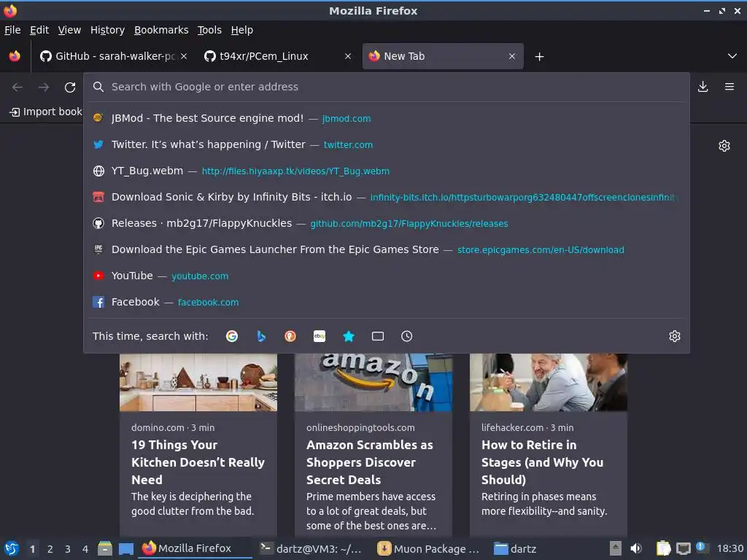Viewport: 747px width, 560px height.
Task: Open Muon Package Manager taskbar entry
Action: pyautogui.click(x=428, y=548)
